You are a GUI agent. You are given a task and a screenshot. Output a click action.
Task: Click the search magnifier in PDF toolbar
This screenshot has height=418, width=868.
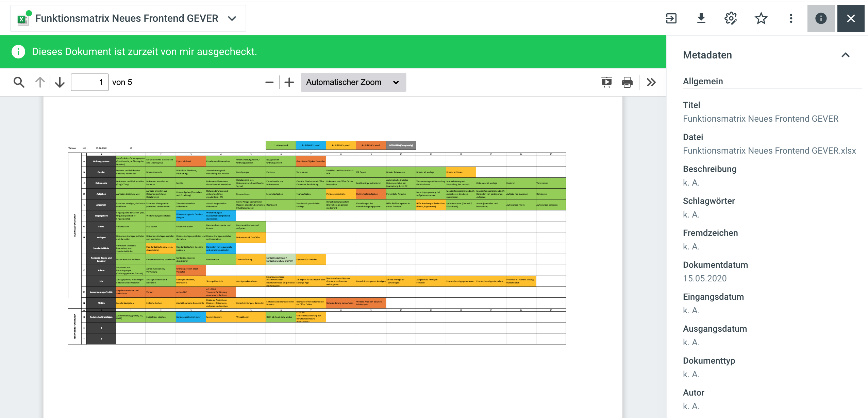click(19, 82)
